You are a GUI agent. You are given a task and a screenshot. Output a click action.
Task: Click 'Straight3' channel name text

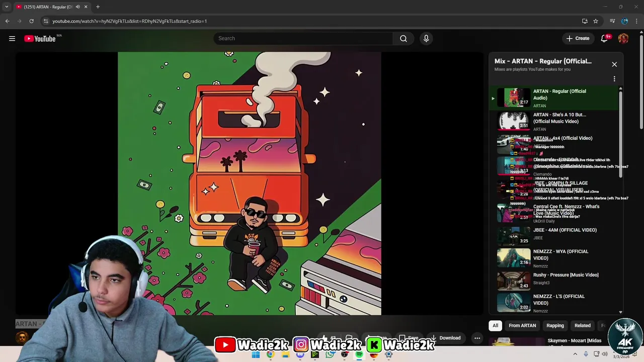pos(541,283)
